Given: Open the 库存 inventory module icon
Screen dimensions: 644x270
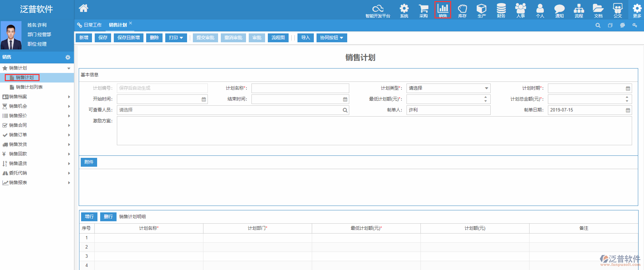Looking at the screenshot, I should (462, 10).
